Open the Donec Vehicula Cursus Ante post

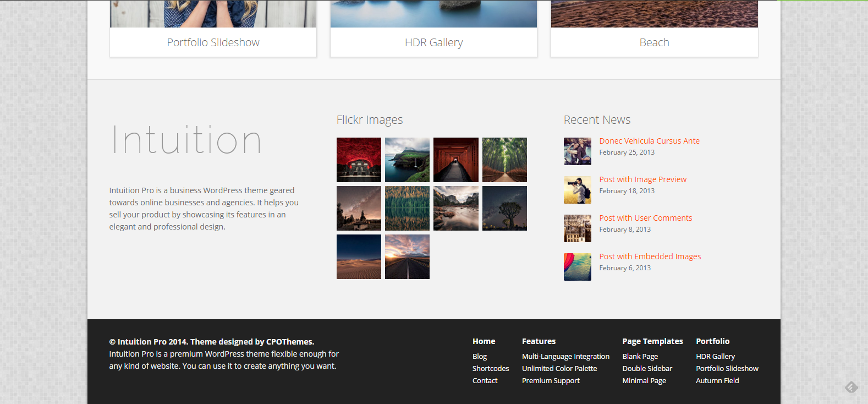(649, 141)
